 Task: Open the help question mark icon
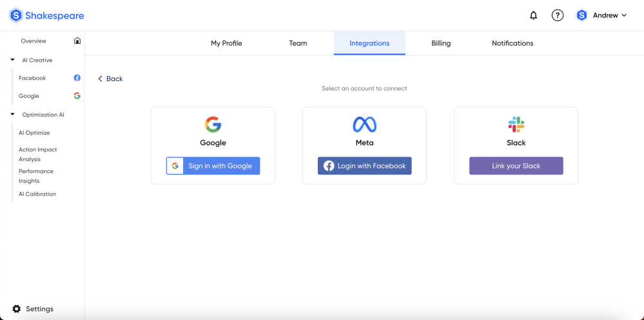click(558, 15)
